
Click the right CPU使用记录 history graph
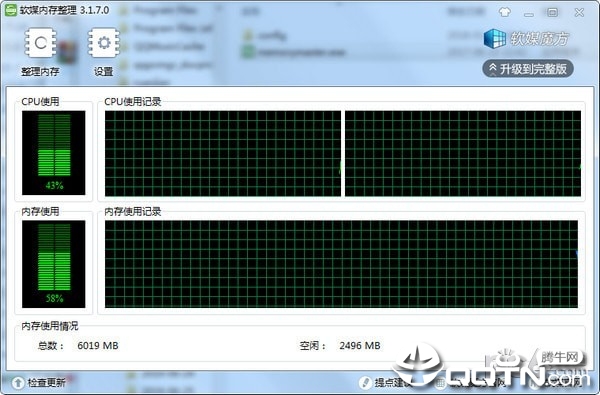click(463, 153)
